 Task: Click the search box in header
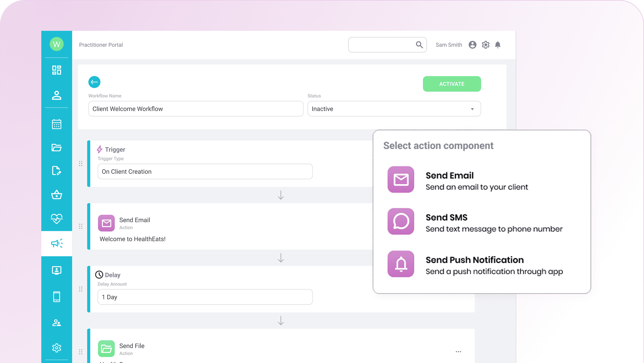[382, 45]
